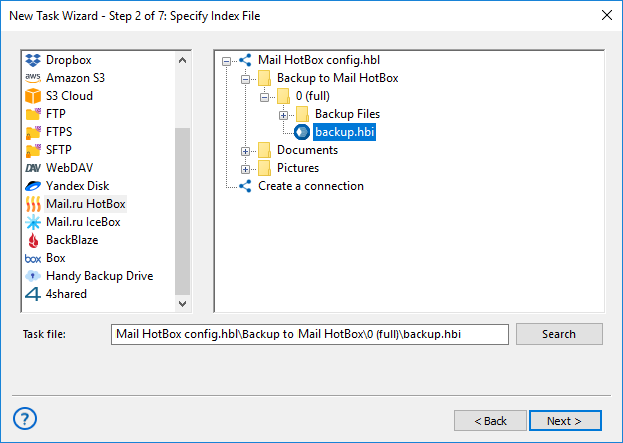Click the folder icon of 0 (full)
This screenshot has height=443, width=623.
tap(283, 96)
